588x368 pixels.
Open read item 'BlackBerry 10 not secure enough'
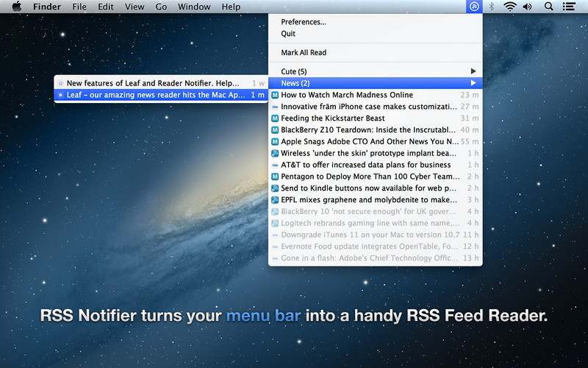(x=376, y=211)
